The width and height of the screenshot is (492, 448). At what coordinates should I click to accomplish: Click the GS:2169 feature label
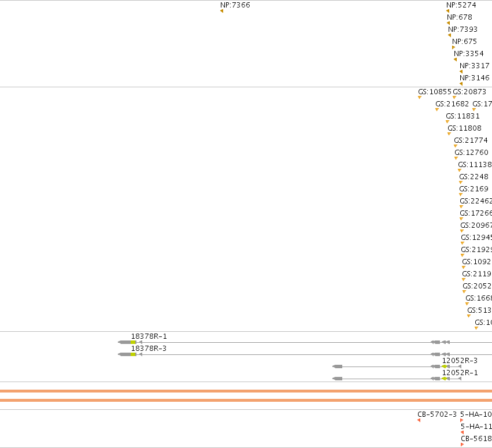click(x=474, y=189)
